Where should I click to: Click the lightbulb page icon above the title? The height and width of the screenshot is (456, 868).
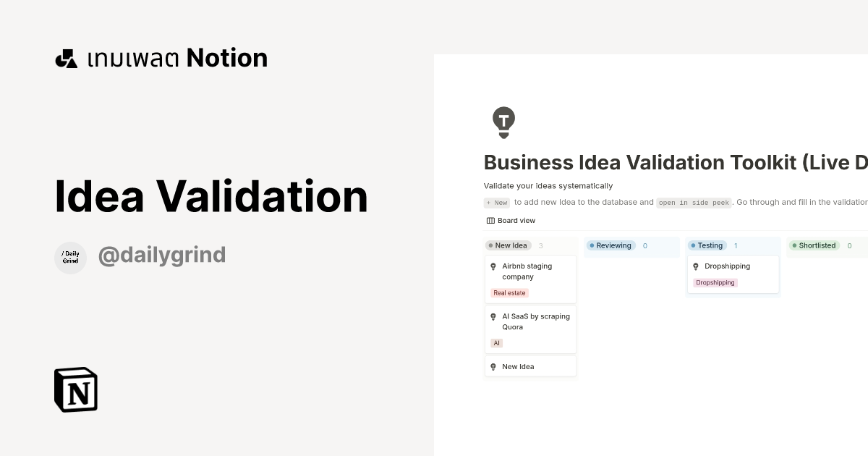click(x=503, y=122)
